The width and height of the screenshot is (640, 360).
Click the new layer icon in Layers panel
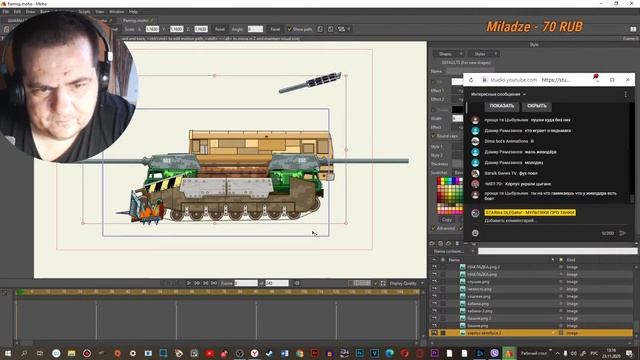point(432,244)
